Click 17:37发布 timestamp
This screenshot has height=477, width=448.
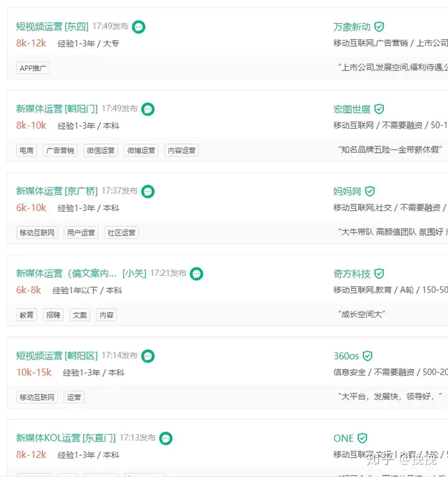click(x=119, y=191)
